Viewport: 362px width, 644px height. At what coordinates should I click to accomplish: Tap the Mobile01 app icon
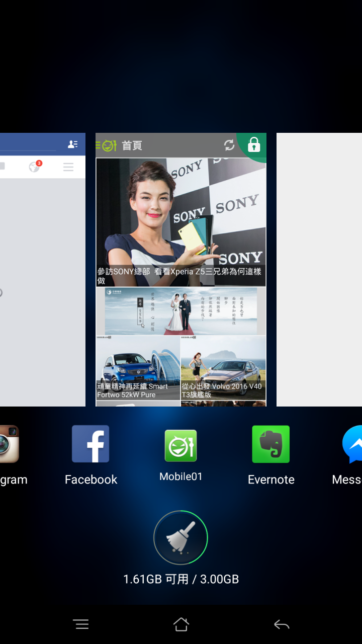click(180, 446)
